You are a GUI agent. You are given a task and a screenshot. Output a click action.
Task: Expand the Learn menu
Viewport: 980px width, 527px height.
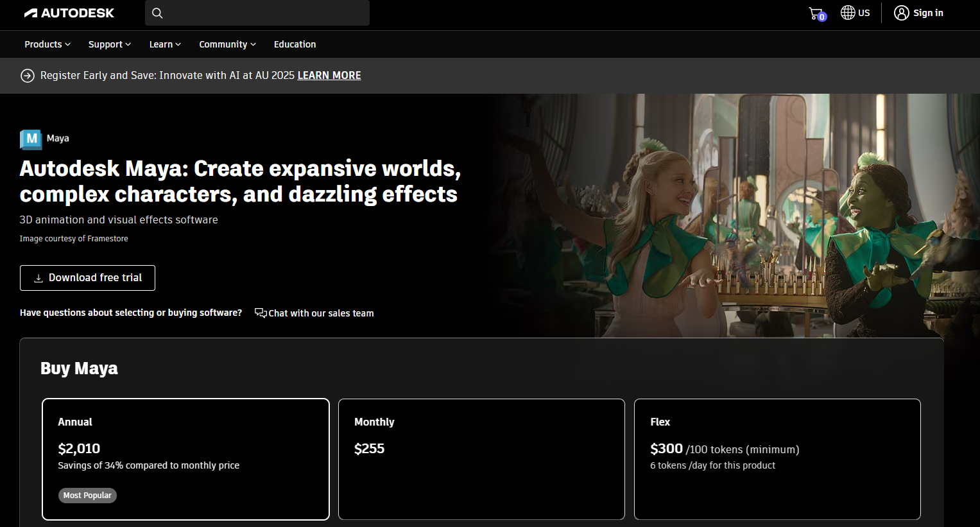point(165,44)
